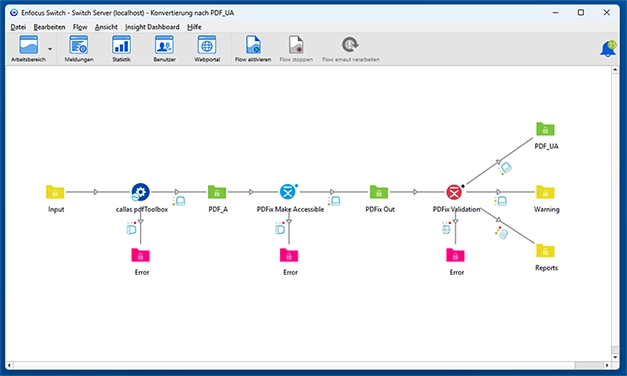
Task: Click connection icon after PDFix Make Accessible
Action: 335,201
